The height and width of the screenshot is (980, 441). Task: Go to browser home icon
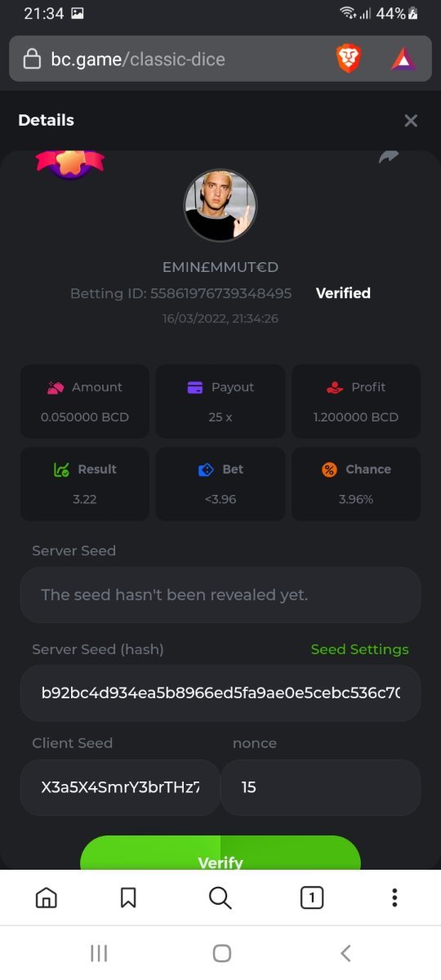click(x=47, y=898)
